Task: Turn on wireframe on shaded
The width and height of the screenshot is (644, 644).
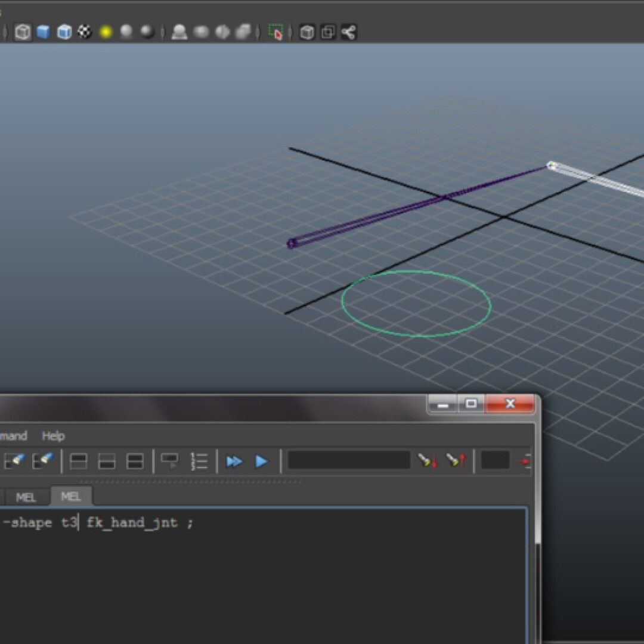Action: coord(64,32)
